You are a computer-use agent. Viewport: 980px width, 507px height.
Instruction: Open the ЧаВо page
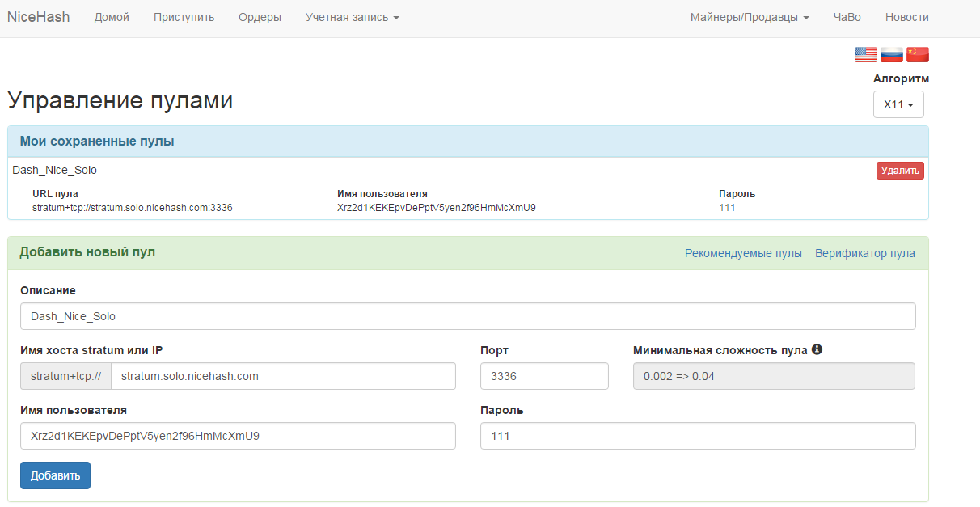coord(847,17)
